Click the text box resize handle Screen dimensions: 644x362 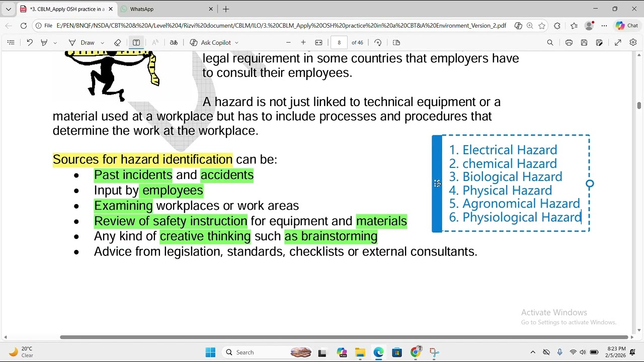tap(590, 184)
